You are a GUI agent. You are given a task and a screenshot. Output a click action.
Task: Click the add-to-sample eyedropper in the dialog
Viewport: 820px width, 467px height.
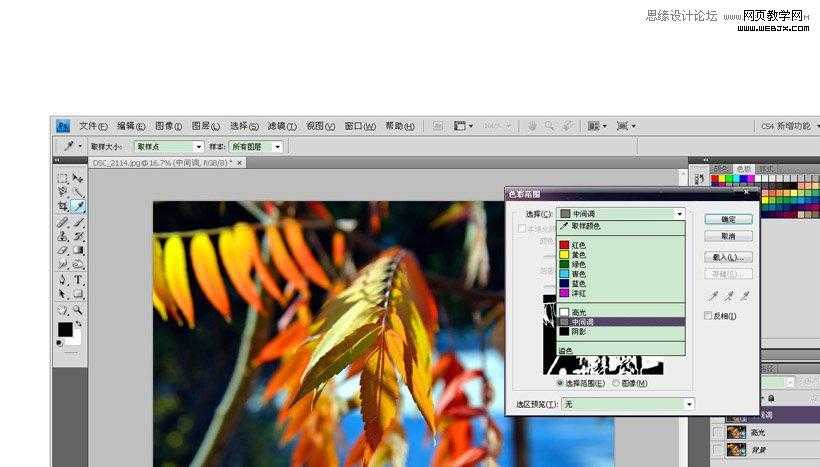[729, 297]
